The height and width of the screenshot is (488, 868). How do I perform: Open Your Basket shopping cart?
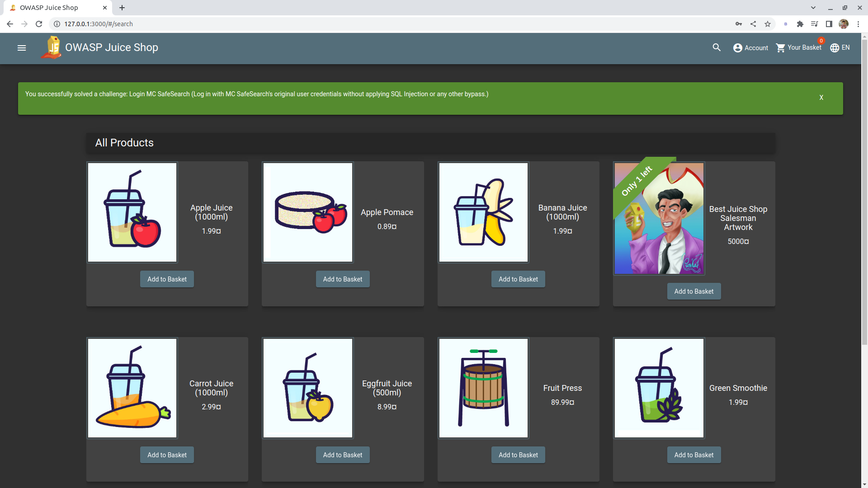point(799,47)
